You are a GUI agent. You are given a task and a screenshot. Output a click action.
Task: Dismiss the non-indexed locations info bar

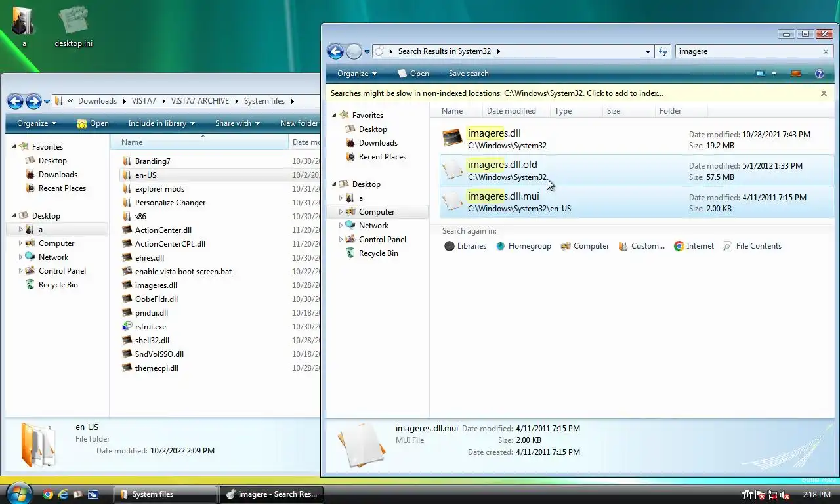click(824, 93)
